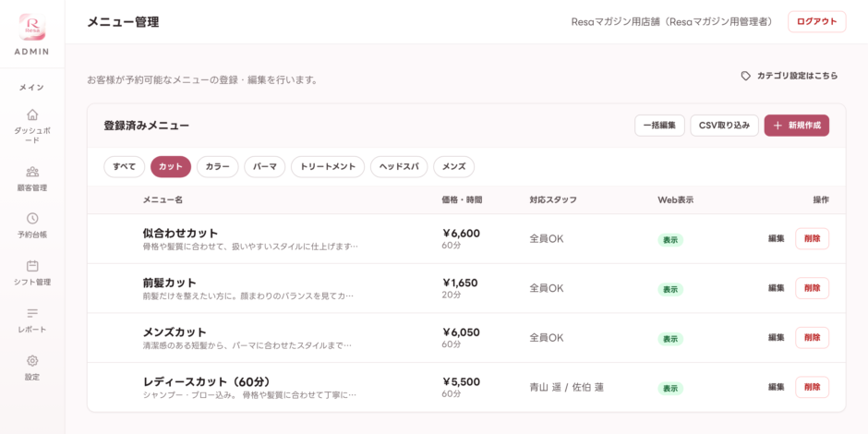The width and height of the screenshot is (868, 434).
Task: Click 全員OK in the 前髪カット row
Action: 547,288
